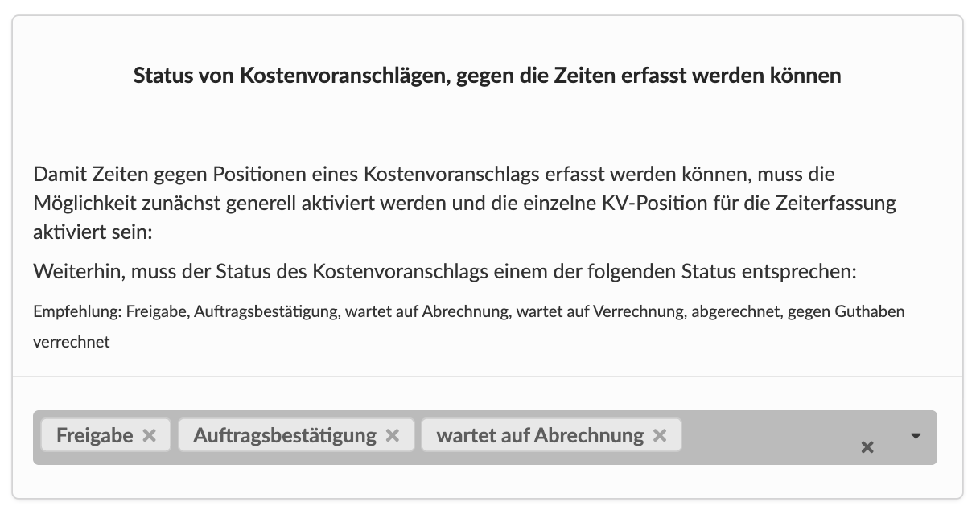Screen dimensions: 980x510
Task: Select the 'wartet auf Abrechnung' tag label
Action: click(x=540, y=435)
